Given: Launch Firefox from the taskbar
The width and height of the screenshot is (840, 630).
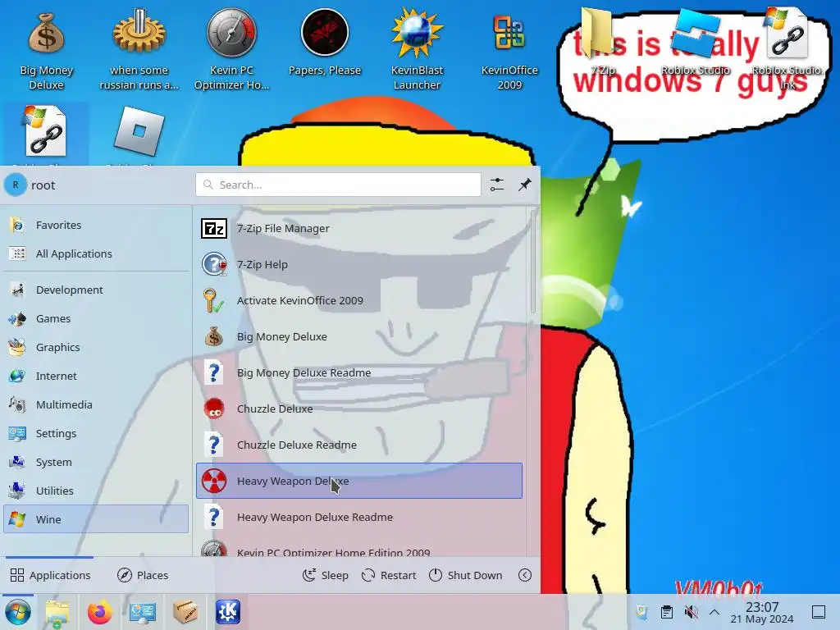Looking at the screenshot, I should click(99, 612).
